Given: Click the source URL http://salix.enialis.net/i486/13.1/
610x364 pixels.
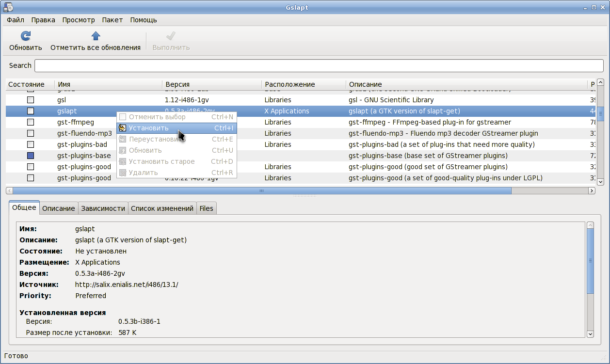Looking at the screenshot, I should (x=127, y=285).
